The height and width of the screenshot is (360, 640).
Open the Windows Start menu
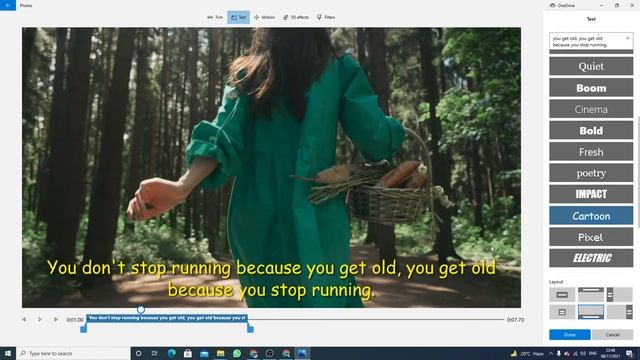tap(8, 353)
